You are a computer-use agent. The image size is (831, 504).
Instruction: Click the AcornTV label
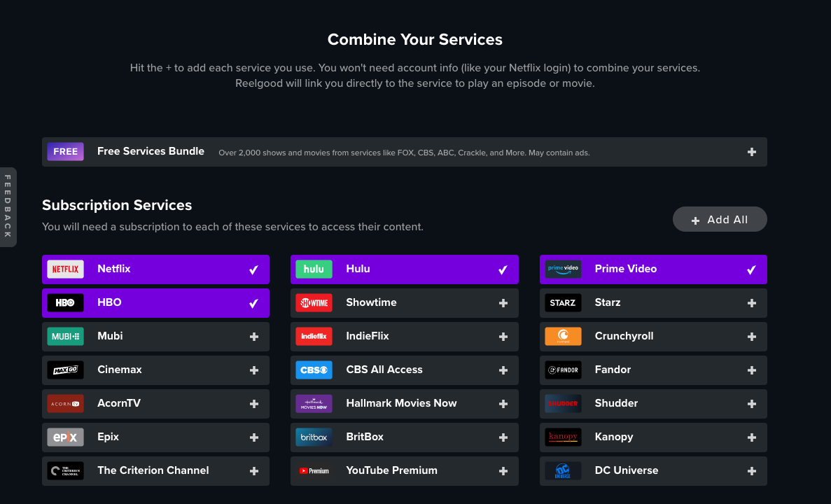coord(119,403)
